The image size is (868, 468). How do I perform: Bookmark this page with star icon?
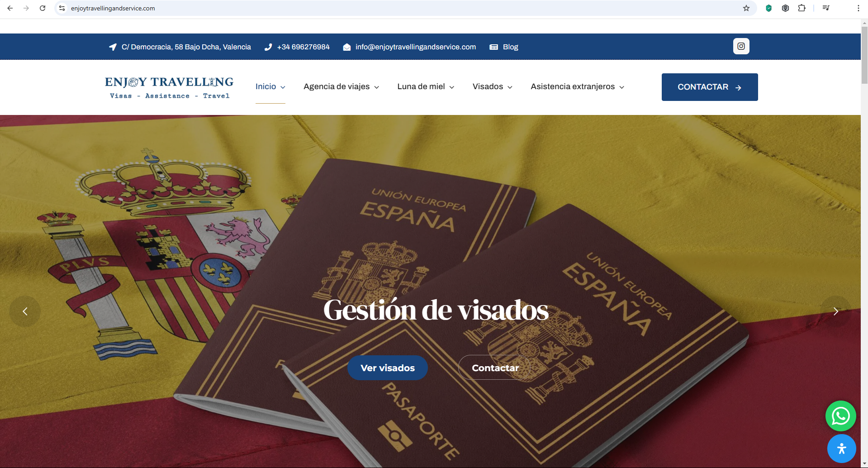point(746,8)
